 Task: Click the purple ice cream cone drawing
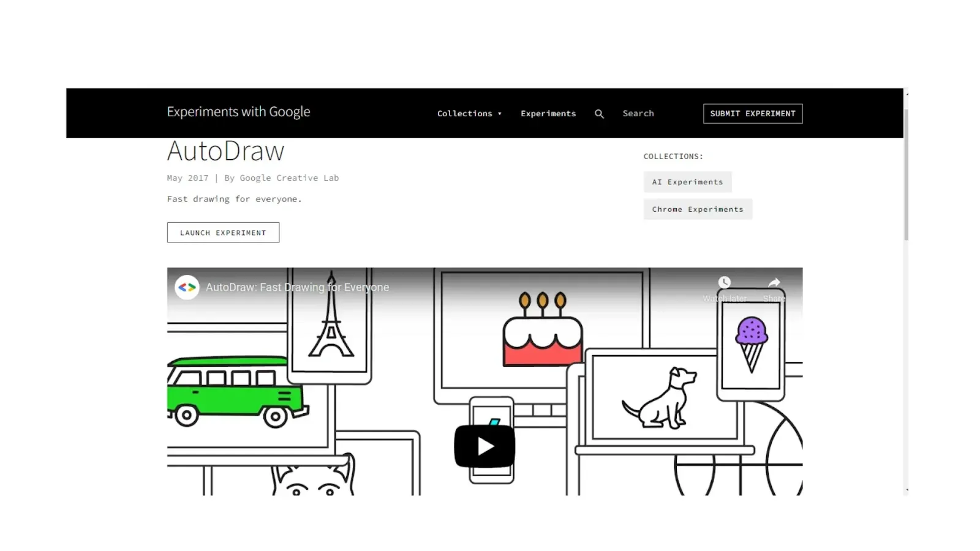pos(752,344)
